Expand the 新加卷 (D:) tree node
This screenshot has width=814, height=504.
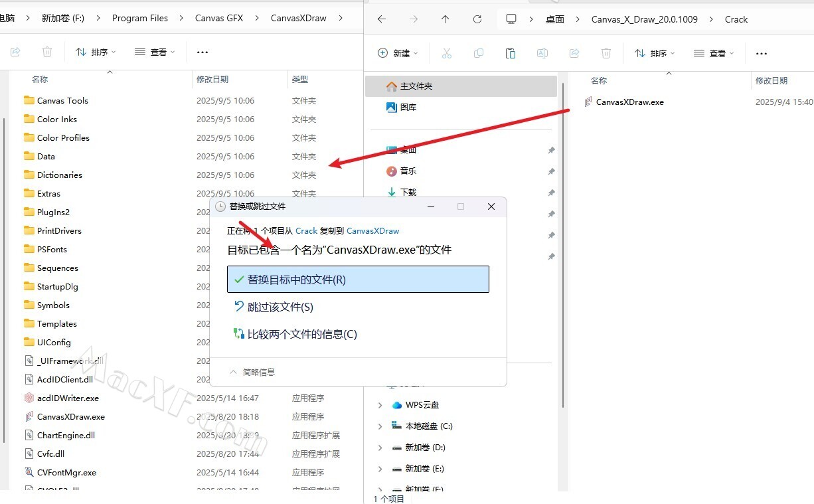380,448
